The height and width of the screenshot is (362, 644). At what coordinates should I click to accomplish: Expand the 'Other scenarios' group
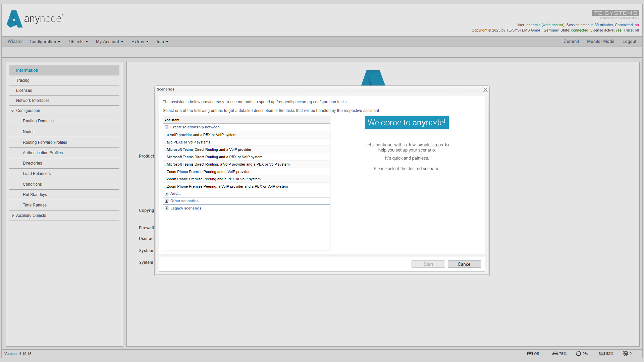point(166,201)
